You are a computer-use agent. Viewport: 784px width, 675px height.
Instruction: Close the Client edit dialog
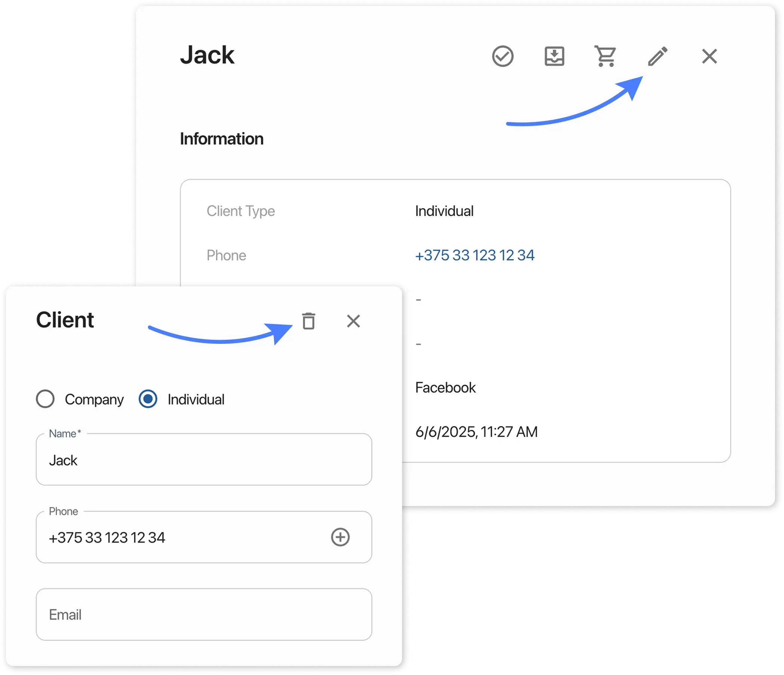(x=354, y=321)
